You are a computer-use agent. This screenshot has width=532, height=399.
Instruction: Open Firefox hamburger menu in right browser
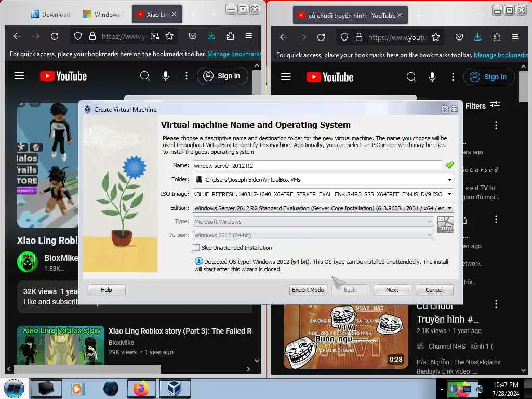pyautogui.click(x=515, y=37)
